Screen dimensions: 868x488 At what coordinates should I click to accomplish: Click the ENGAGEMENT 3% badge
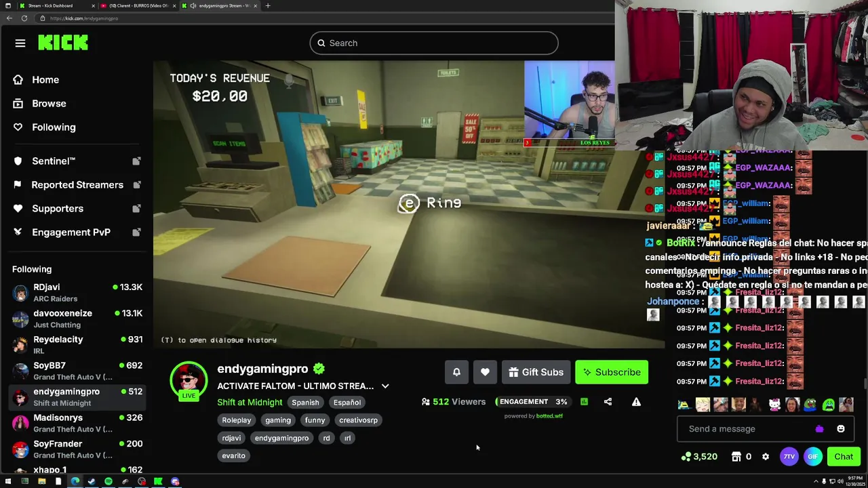(532, 402)
